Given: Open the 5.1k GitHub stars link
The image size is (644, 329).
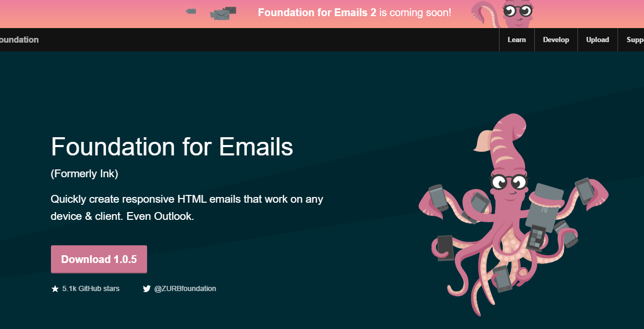Looking at the screenshot, I should tap(90, 288).
